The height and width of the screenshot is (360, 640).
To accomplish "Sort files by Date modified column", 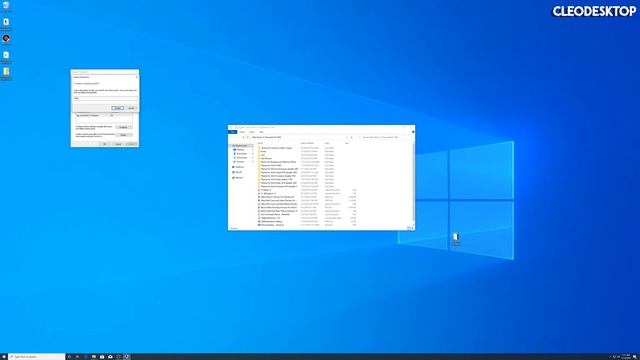I will 308,143.
